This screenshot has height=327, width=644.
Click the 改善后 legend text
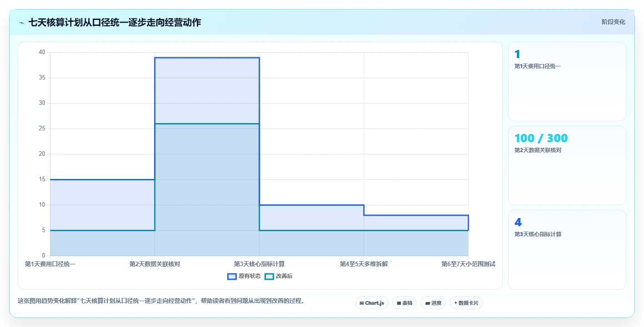pos(284,276)
